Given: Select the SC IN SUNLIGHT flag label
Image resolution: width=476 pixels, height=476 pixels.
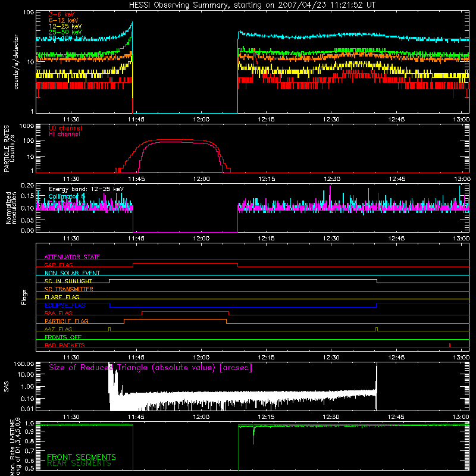Looking at the screenshot, I should tap(68, 281).
